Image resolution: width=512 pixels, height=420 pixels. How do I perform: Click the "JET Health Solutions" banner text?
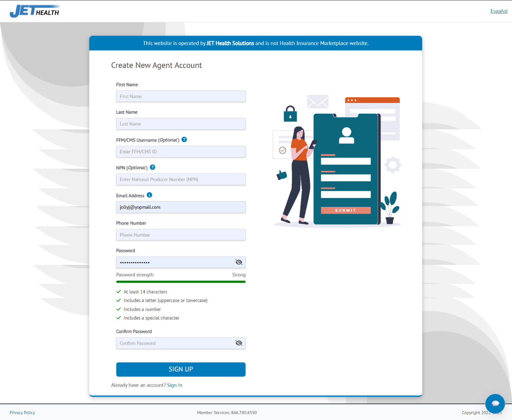pyautogui.click(x=230, y=43)
